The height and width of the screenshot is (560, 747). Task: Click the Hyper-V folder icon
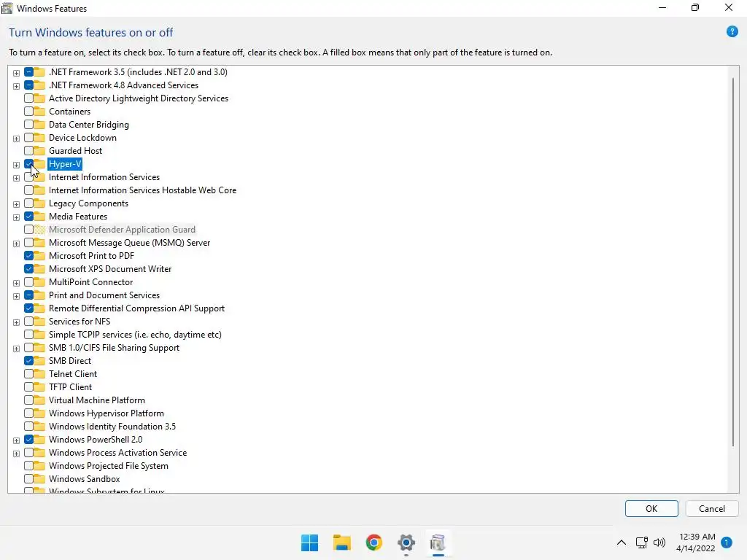pyautogui.click(x=40, y=164)
